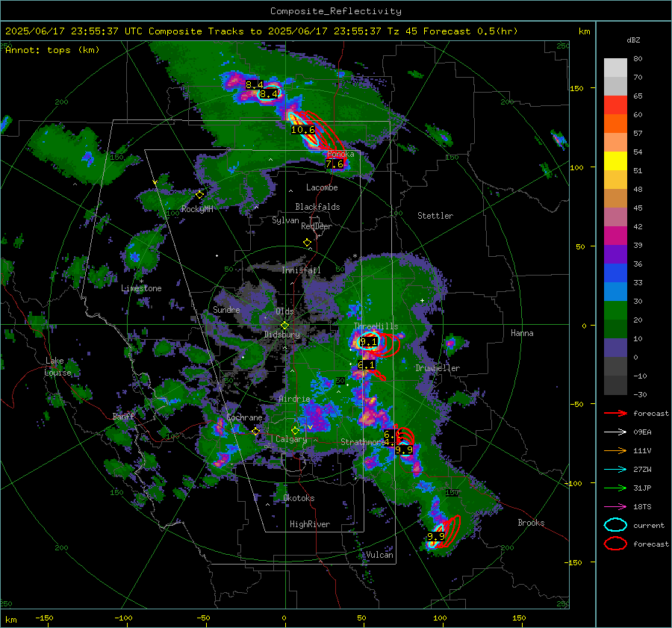Click the 'Forecast 0.5(hr)' header text
The image size is (672, 628).
[470, 31]
